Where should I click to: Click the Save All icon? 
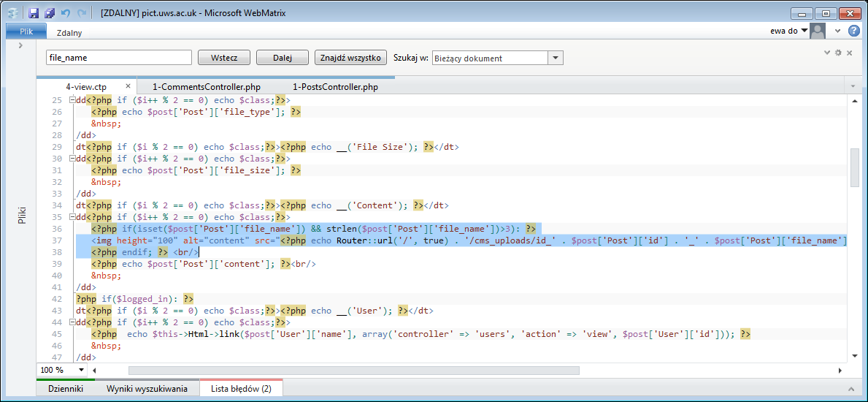(x=50, y=12)
